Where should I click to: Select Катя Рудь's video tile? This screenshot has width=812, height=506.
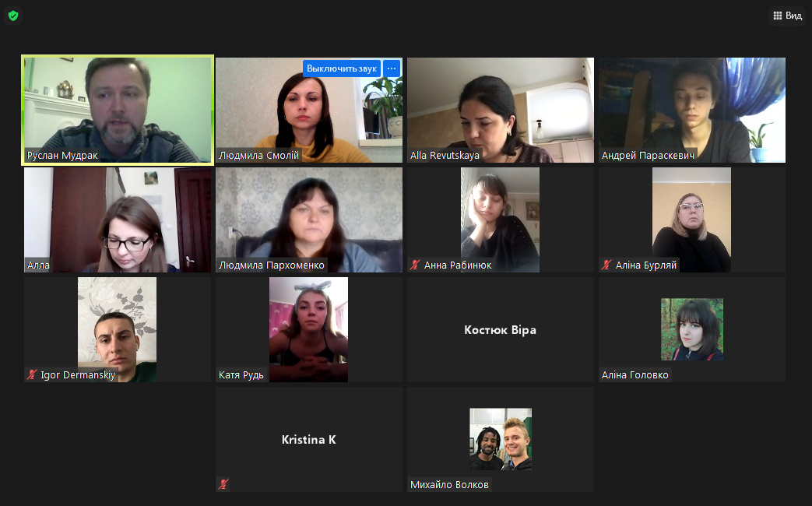(x=308, y=329)
